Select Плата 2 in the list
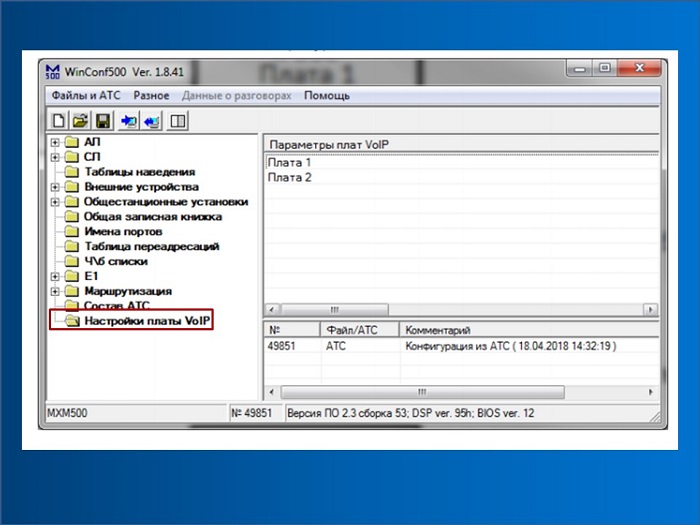This screenshot has width=700, height=525. coord(289,178)
